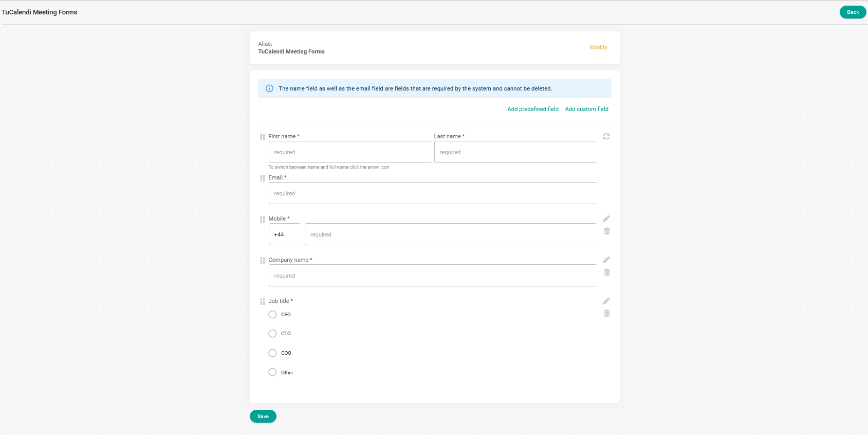Click the 'Job title *' label
The width and height of the screenshot is (868, 435).
[281, 301]
